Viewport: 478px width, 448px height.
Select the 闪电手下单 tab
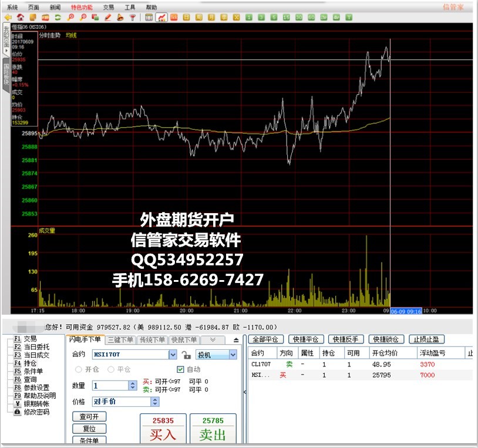coord(85,339)
